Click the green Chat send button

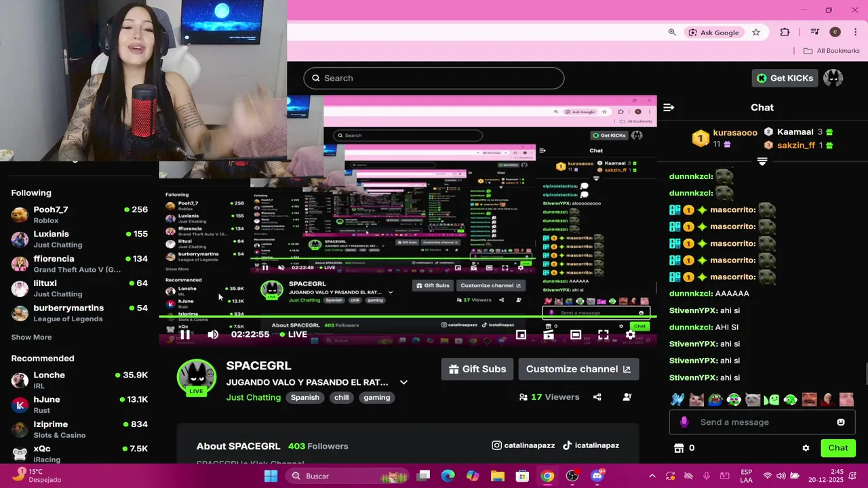(838, 448)
